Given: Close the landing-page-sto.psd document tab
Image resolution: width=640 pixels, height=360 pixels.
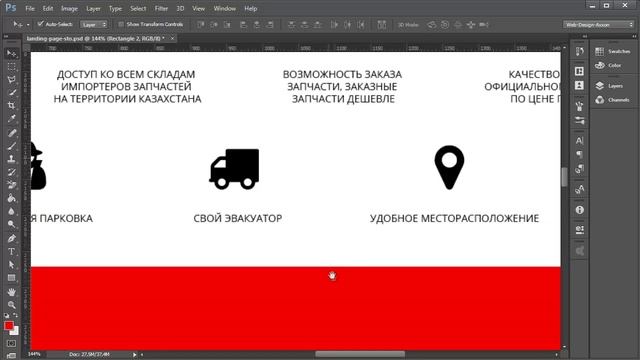Looking at the screenshot, I should 172,38.
